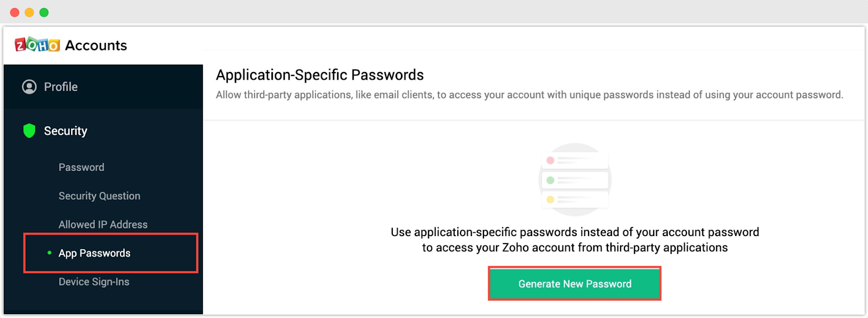Click the green dot beside App Passwords
Screen dimensions: 868x318
[49, 253]
